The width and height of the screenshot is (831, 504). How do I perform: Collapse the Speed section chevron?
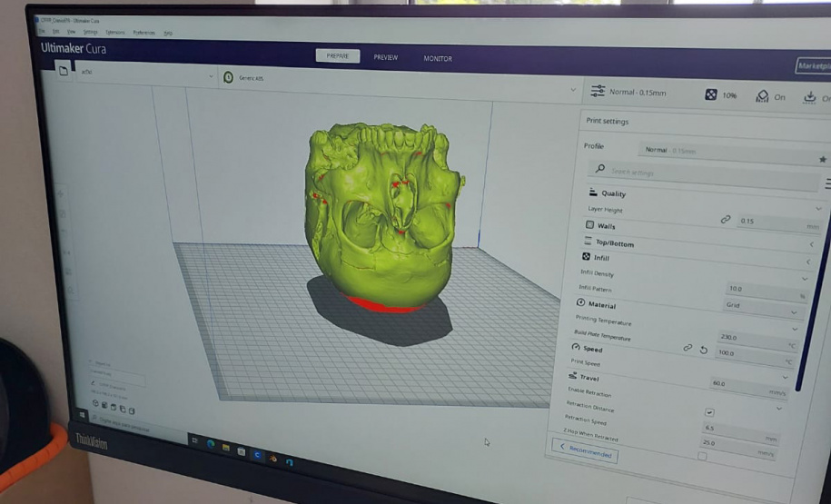pos(785,377)
